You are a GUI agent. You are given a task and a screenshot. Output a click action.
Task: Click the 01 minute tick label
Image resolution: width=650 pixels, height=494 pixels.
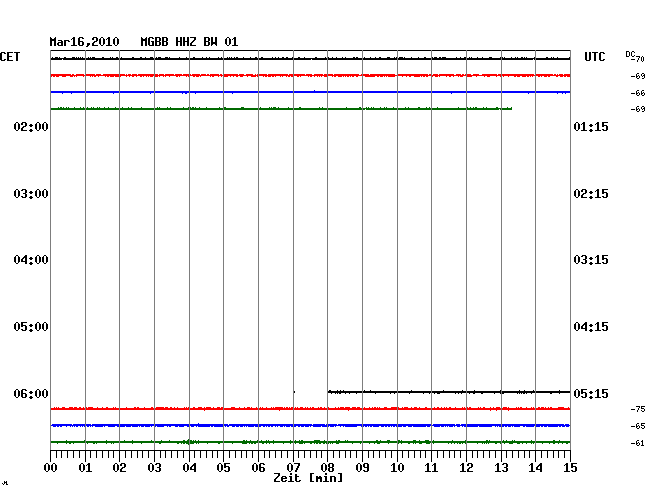85,468
